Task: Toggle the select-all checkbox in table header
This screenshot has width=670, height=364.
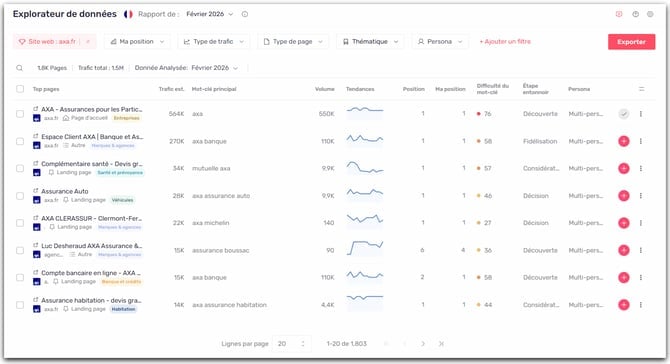Action: click(20, 89)
